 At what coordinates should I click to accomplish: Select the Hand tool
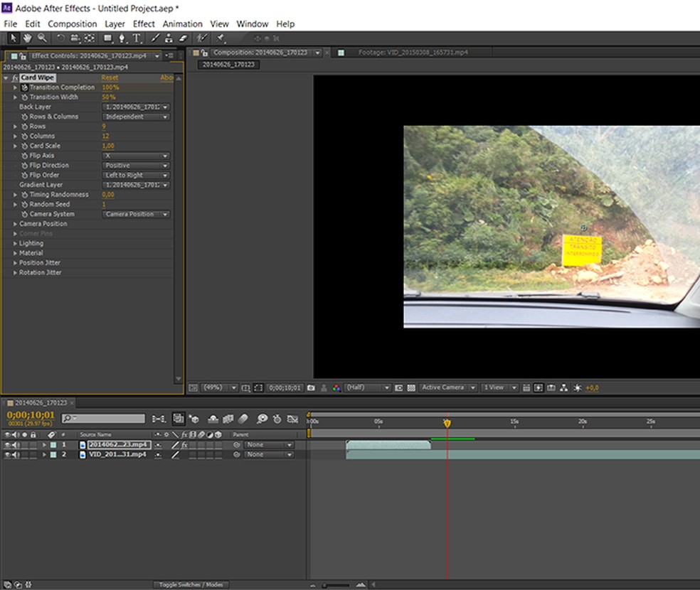point(28,38)
